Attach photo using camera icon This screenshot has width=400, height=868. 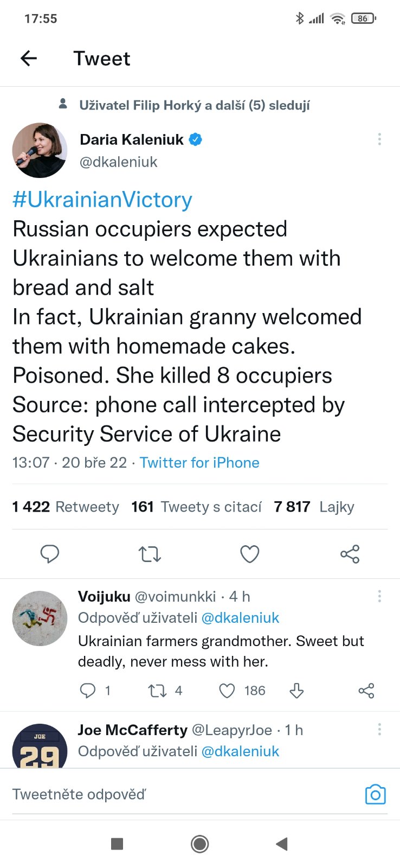pos(375,795)
